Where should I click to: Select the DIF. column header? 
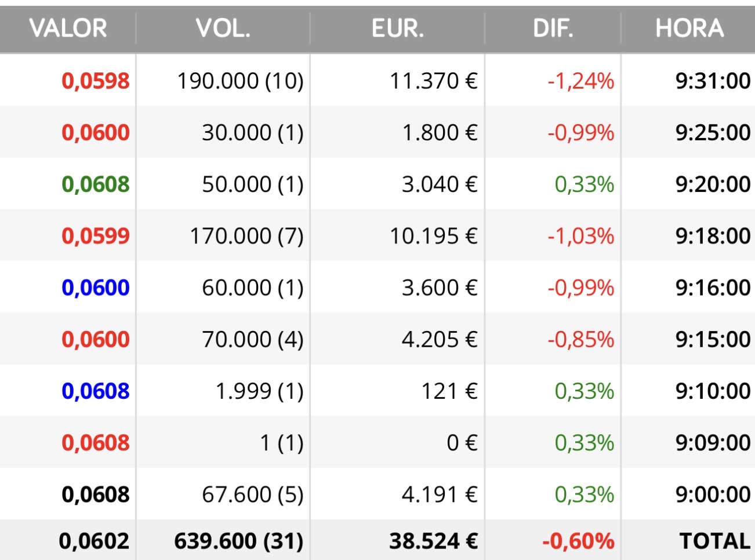tap(553, 28)
